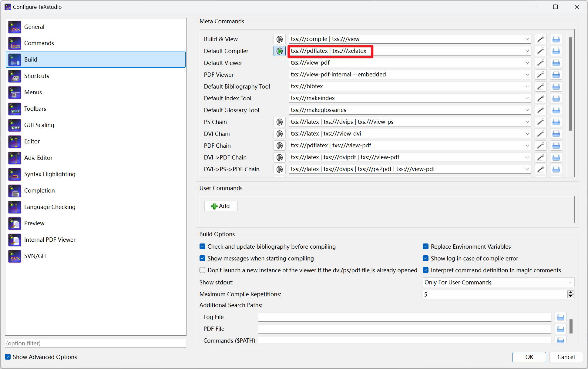Click Add under User Commands
The height and width of the screenshot is (369, 588).
point(221,206)
